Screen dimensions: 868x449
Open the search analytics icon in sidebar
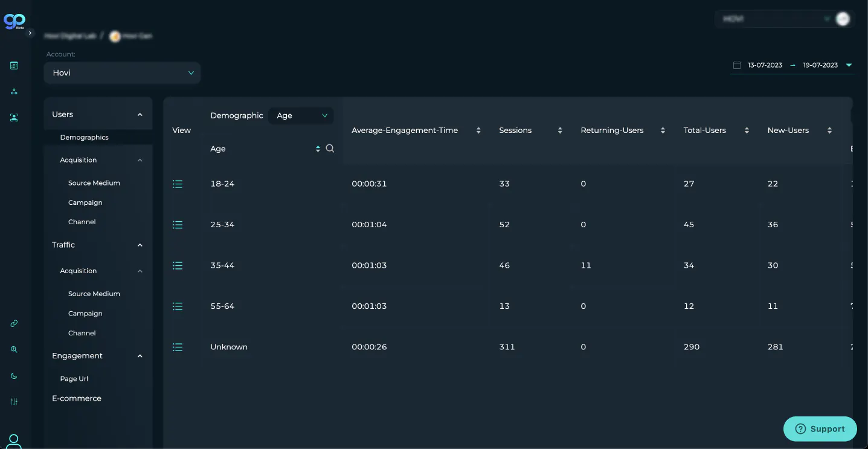pyautogui.click(x=14, y=349)
